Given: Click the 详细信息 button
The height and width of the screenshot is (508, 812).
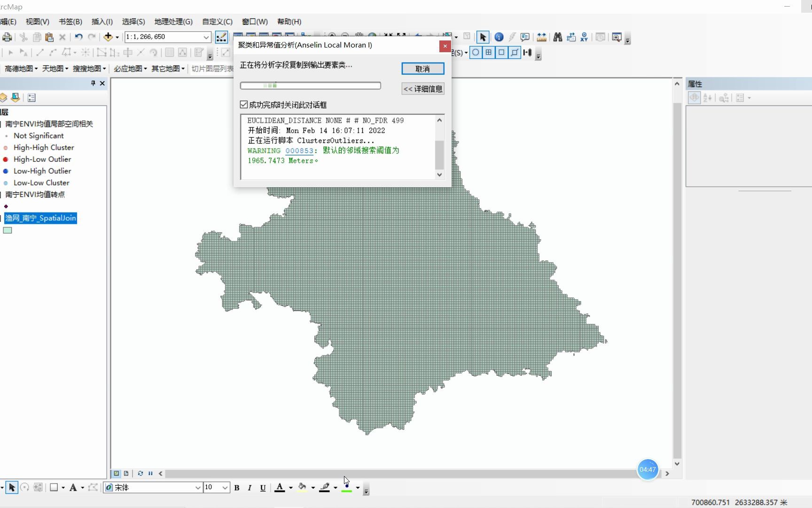Looking at the screenshot, I should [x=422, y=88].
